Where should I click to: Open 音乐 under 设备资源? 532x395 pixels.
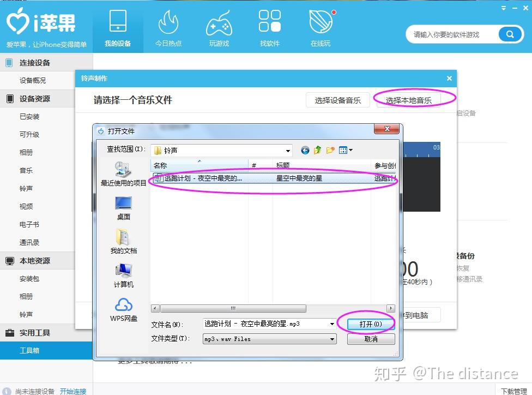click(26, 171)
